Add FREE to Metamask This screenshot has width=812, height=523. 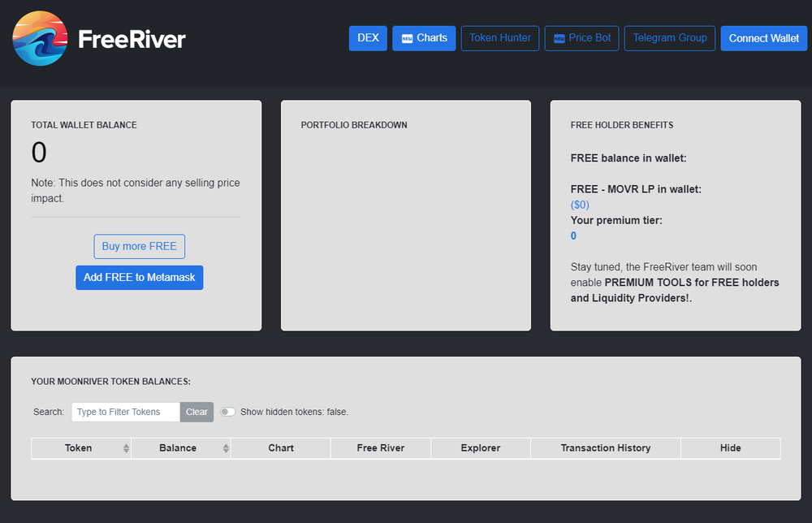coord(140,278)
